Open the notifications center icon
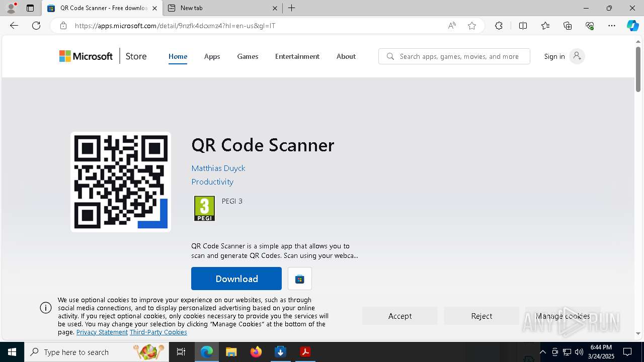 (x=627, y=352)
